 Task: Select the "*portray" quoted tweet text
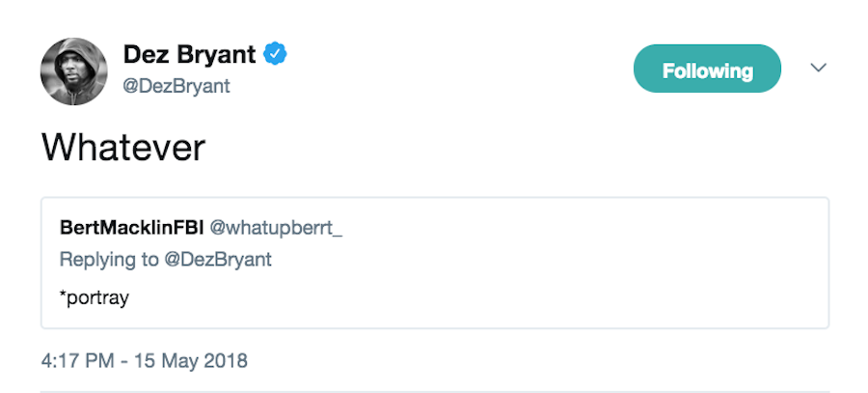94,297
